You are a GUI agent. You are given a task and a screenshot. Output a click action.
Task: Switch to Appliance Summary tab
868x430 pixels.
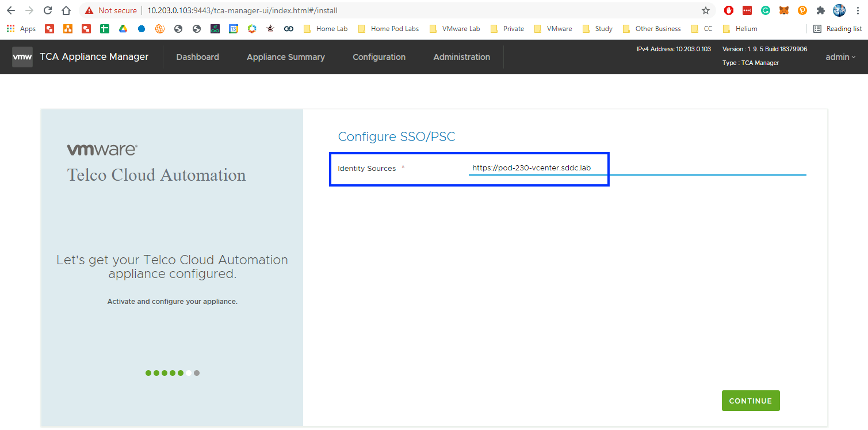[285, 57]
